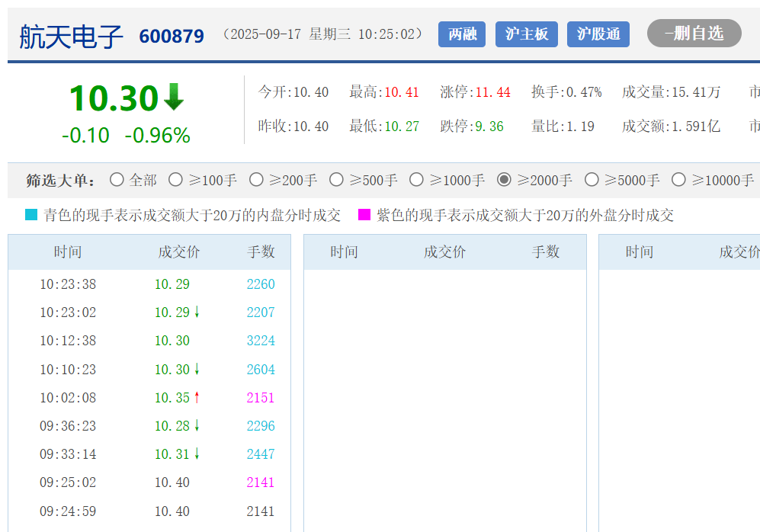
Task: Click the down arrow in the 10:10:23 row
Action: 197,369
